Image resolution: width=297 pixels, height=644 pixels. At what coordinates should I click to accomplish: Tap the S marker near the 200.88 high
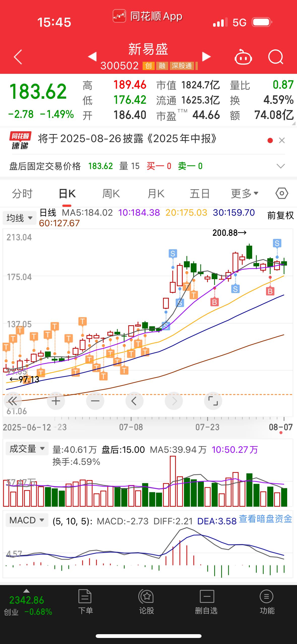pyautogui.click(x=277, y=243)
